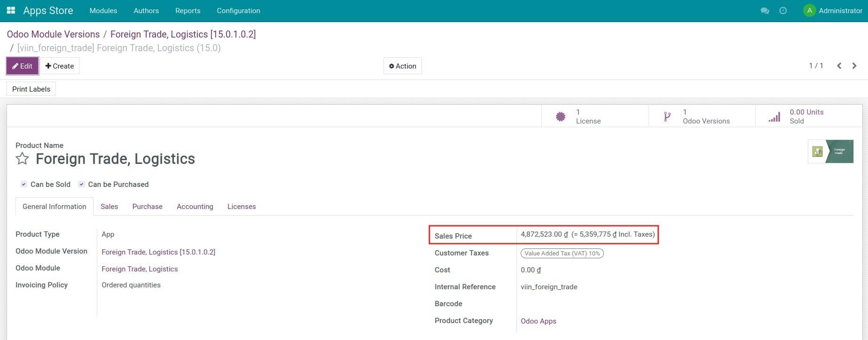This screenshot has width=868, height=340.
Task: Open the apps grid home menu icon
Action: click(11, 10)
